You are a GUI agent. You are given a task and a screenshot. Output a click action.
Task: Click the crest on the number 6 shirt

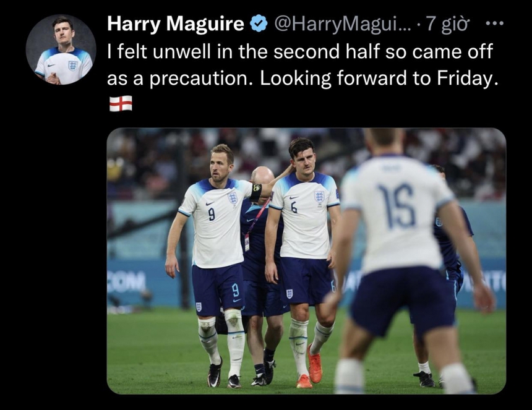319,197
